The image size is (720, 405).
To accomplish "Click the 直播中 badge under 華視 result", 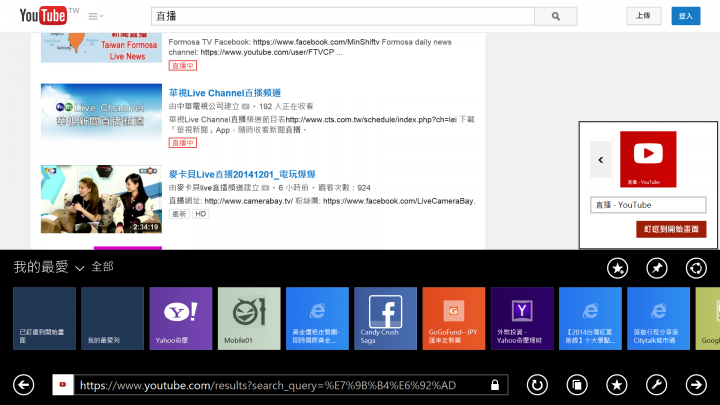I will click(x=183, y=143).
